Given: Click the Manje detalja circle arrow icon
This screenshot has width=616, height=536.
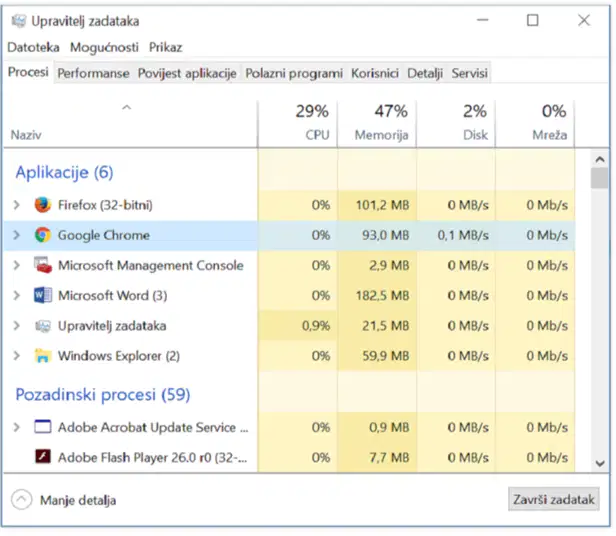Looking at the screenshot, I should click(21, 499).
